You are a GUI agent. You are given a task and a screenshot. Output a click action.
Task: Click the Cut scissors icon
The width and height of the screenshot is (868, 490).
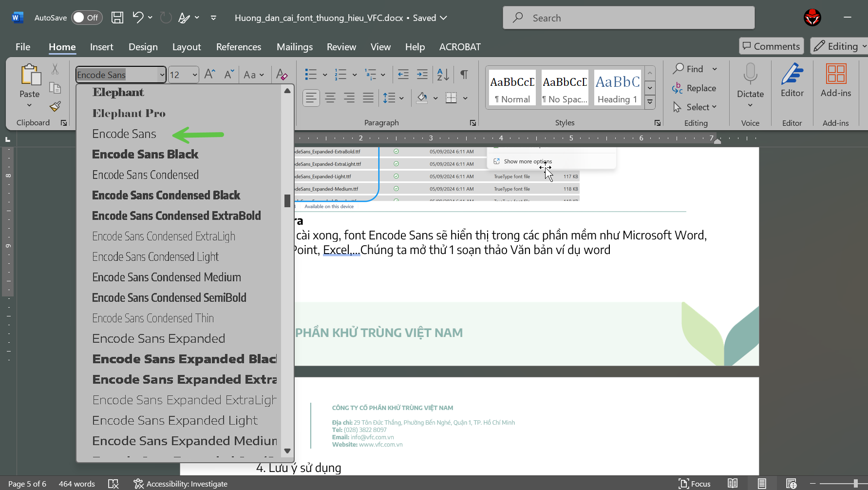tap(55, 69)
